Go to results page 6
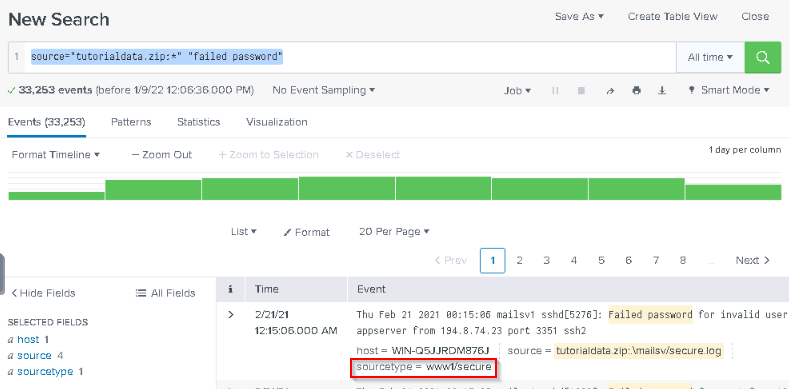 [x=628, y=260]
